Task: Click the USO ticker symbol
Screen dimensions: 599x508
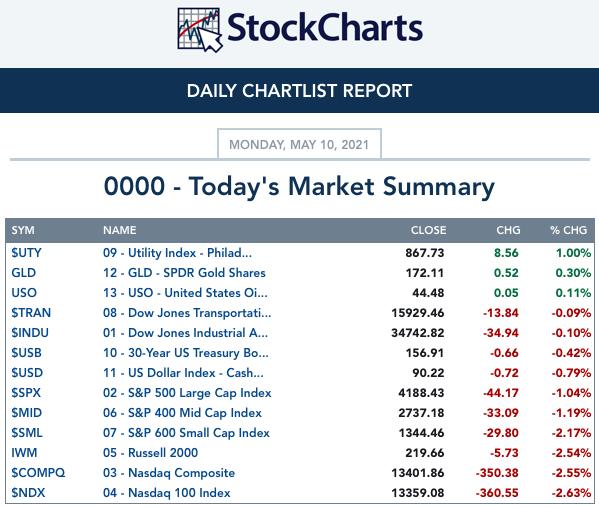Action: 24,293
